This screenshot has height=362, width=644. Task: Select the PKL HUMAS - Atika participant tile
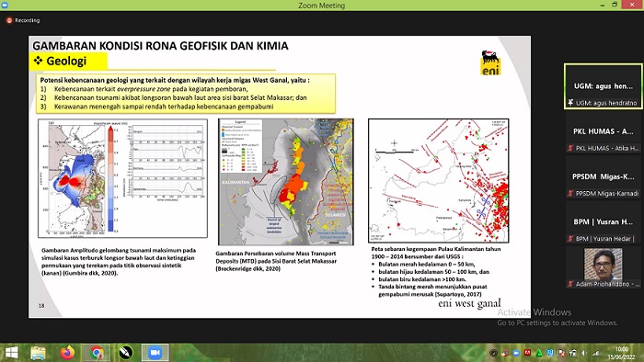[603, 131]
